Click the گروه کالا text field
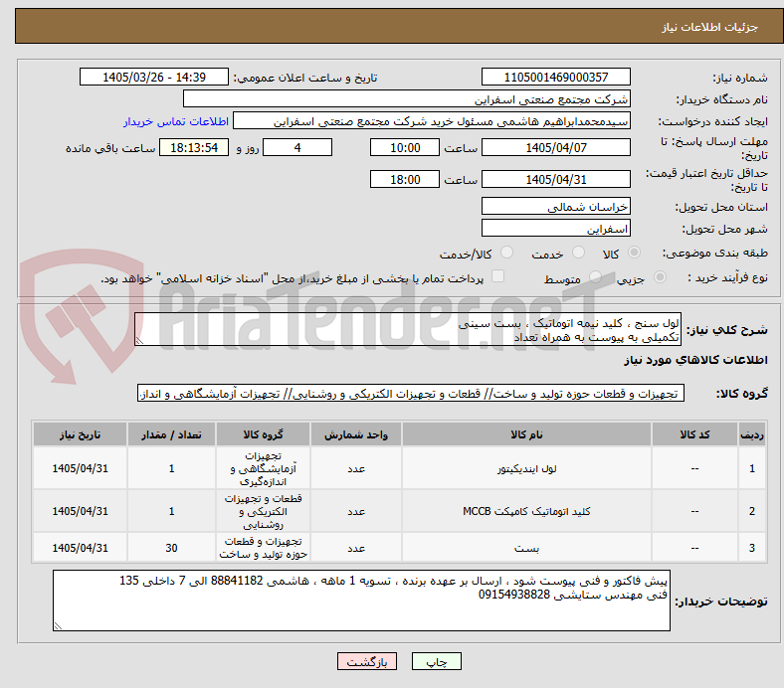 pos(411,394)
